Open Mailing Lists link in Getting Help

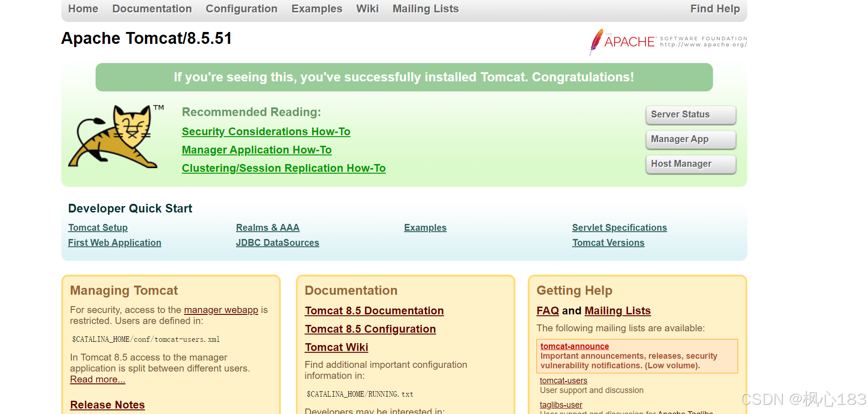point(617,311)
